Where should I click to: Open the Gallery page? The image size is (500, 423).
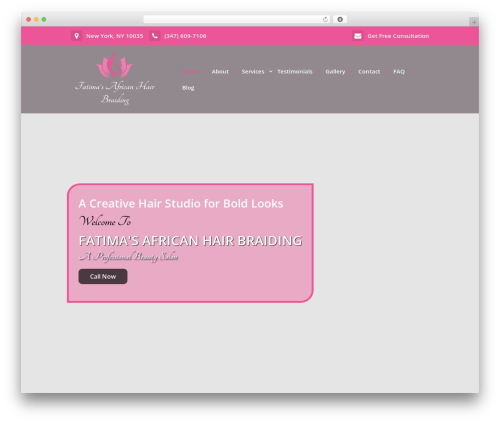(x=335, y=72)
